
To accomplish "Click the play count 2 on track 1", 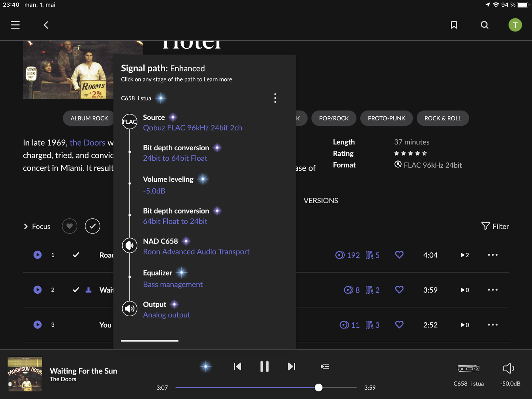I will (465, 255).
